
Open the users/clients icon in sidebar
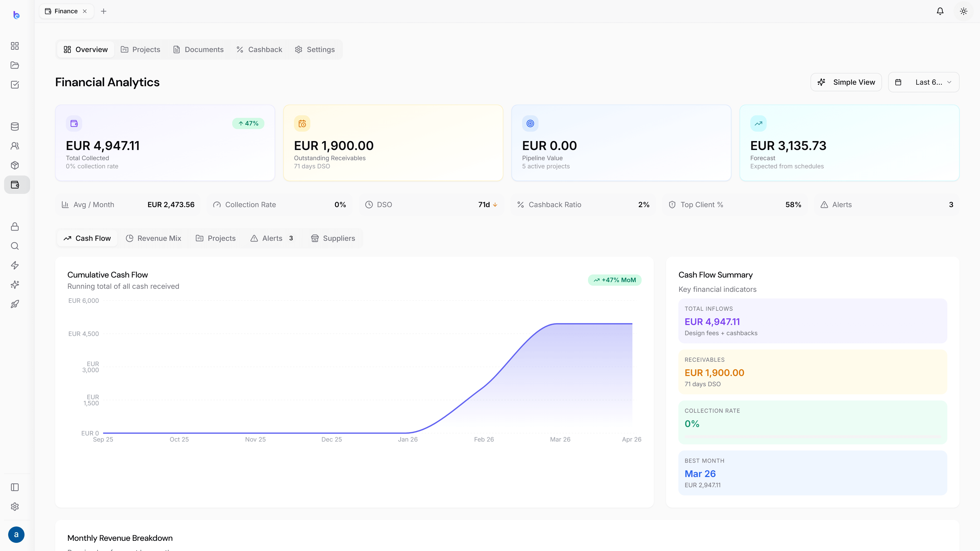tap(15, 146)
